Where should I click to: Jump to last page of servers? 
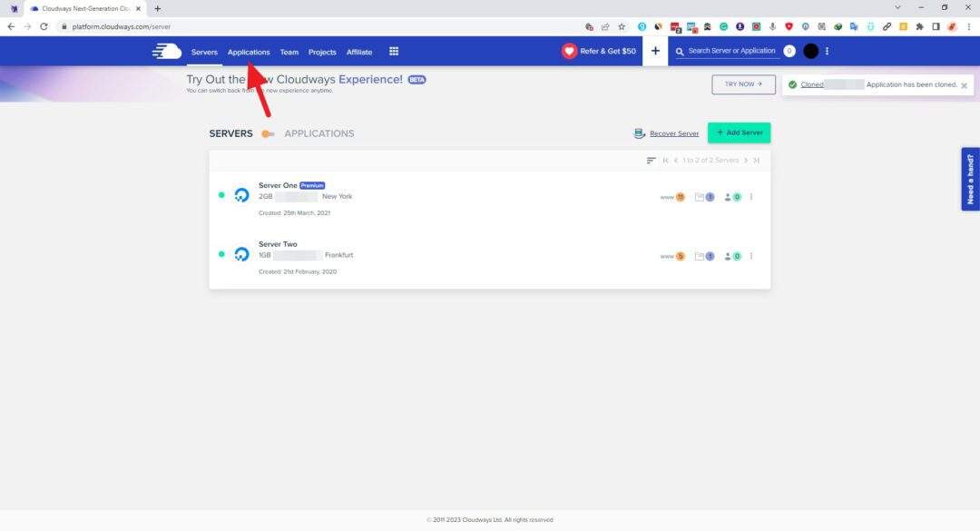pos(756,161)
